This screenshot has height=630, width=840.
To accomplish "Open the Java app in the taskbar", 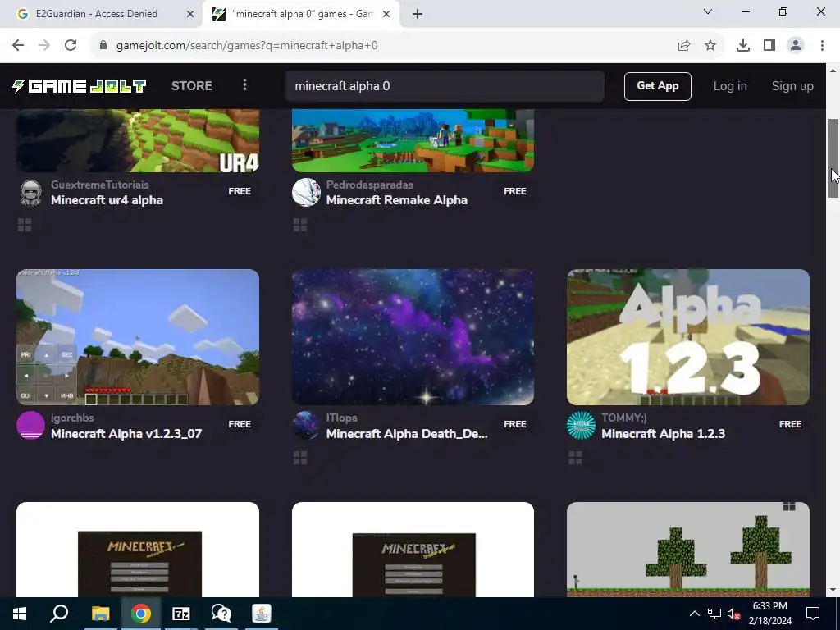I will pos(262,614).
